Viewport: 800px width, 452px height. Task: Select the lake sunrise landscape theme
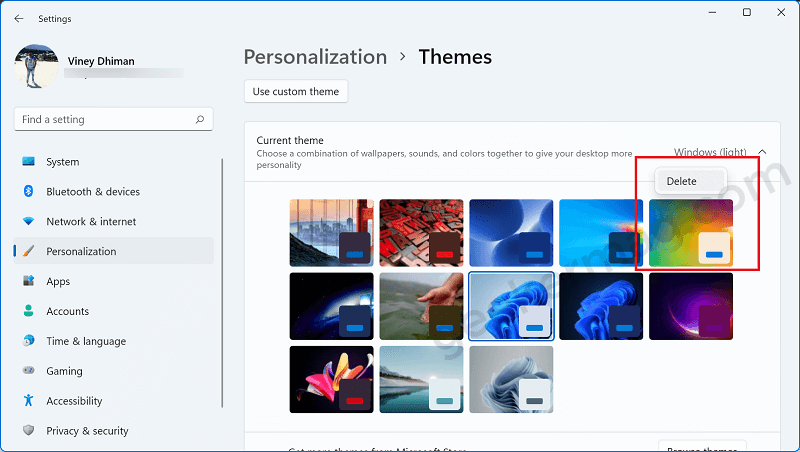click(x=421, y=380)
